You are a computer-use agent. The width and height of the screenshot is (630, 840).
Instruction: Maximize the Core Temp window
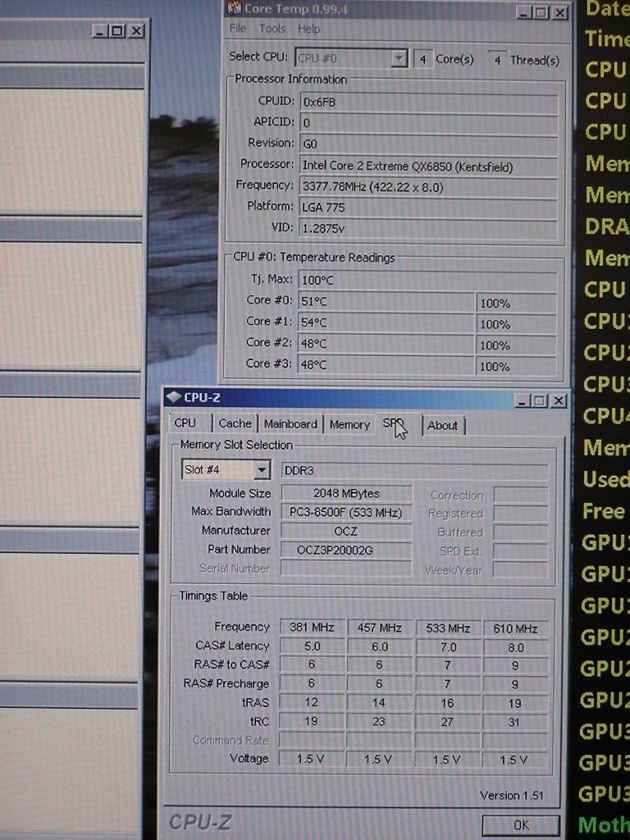(541, 12)
